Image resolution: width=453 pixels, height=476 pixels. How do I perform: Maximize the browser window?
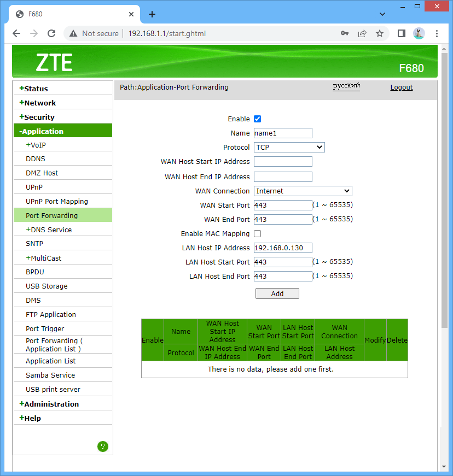coord(417,7)
